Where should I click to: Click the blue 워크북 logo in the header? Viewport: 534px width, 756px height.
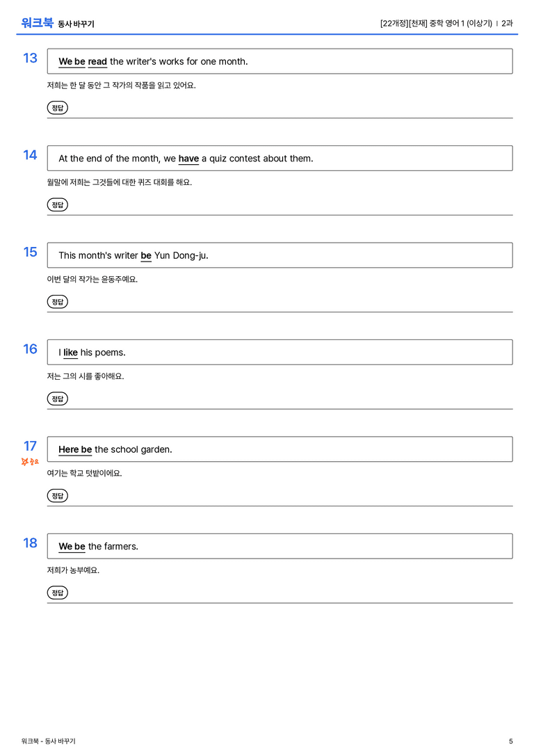tap(37, 22)
